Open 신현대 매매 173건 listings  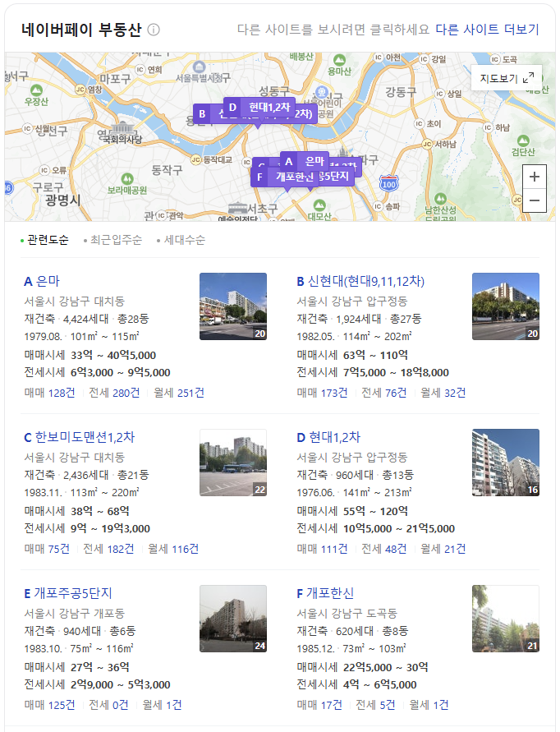click(322, 393)
